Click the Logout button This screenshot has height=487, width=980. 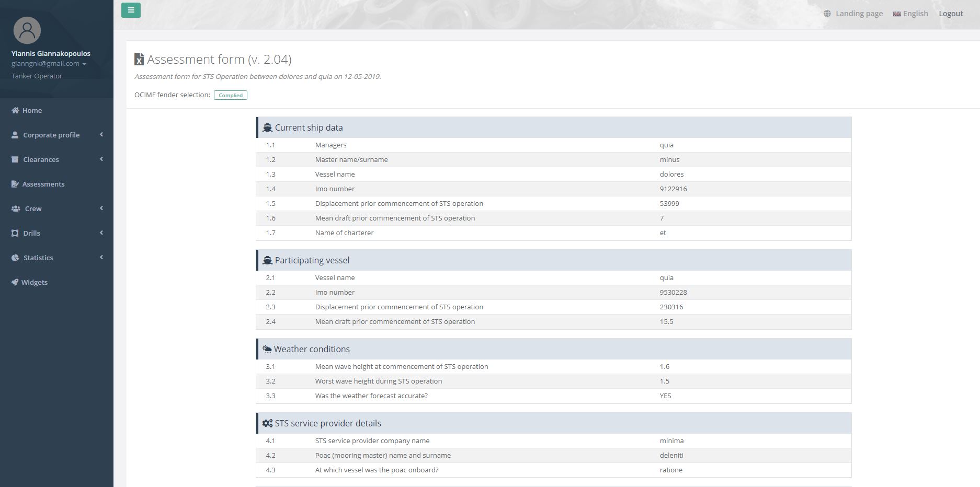[951, 13]
